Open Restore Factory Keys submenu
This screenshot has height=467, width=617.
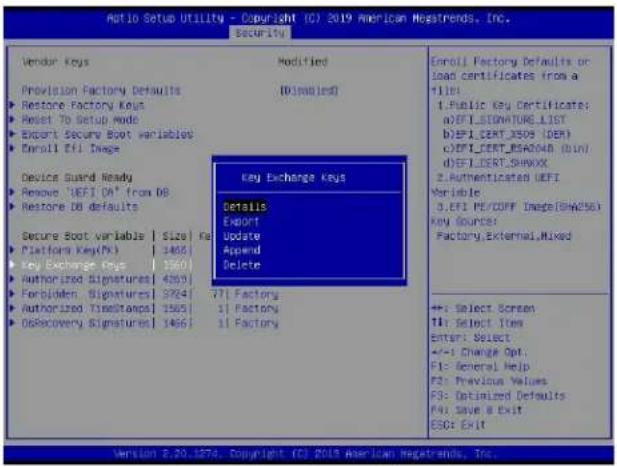pos(83,105)
